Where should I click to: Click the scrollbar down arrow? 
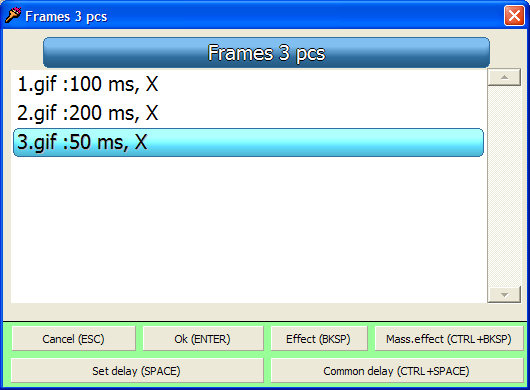tap(504, 295)
